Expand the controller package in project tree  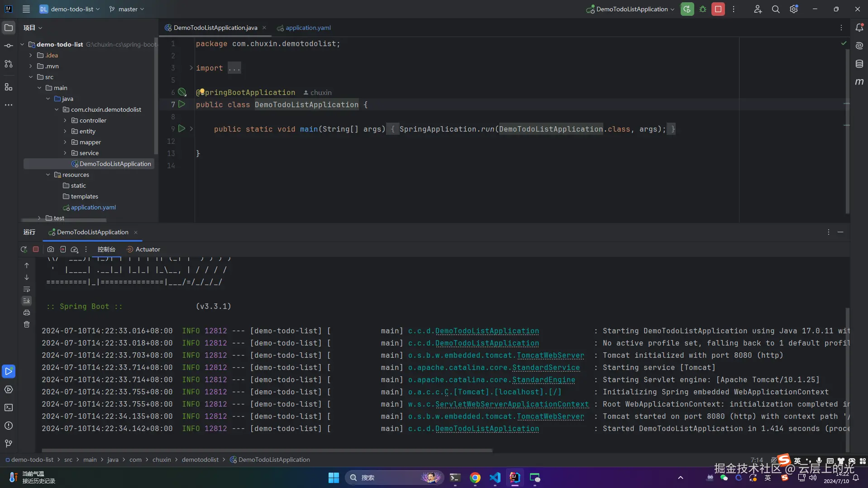(65, 120)
